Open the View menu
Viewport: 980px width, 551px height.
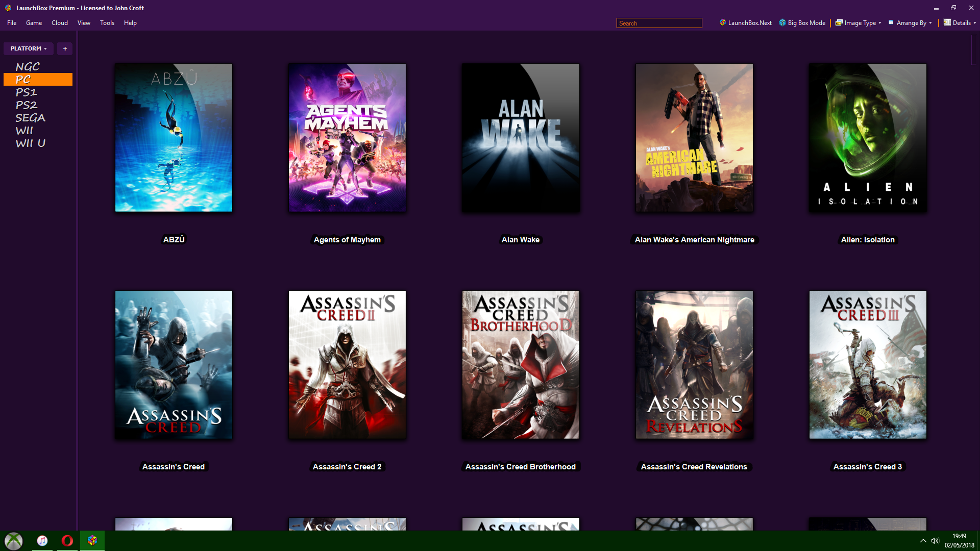[84, 23]
